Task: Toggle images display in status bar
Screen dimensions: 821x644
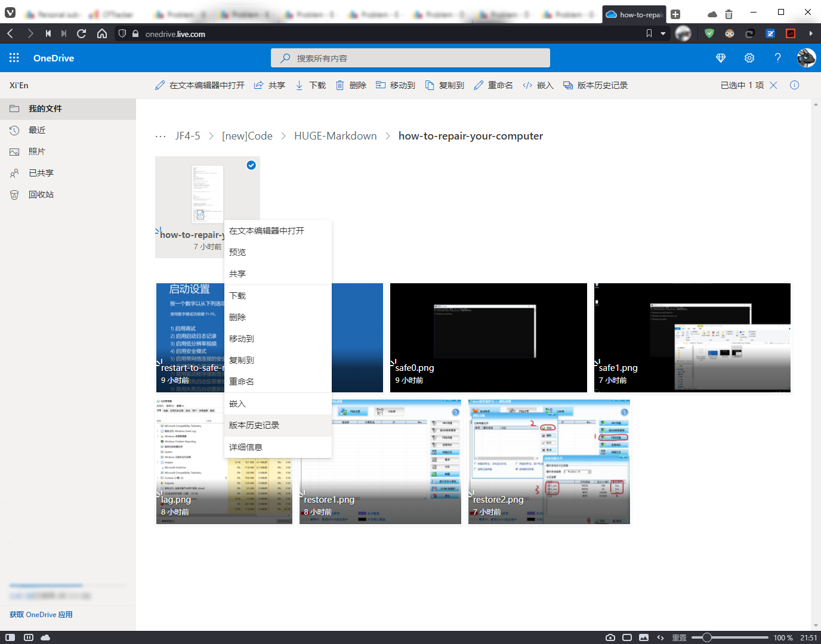Action: [644, 637]
